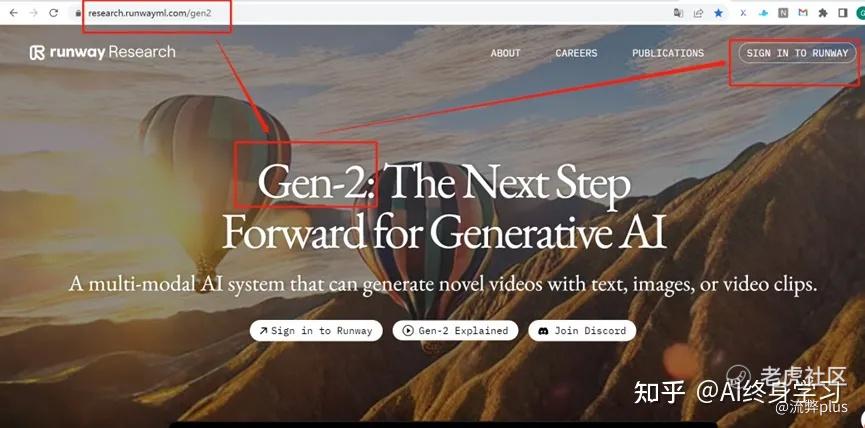Click the SIGN IN TO RUNWAY button in the header

coord(797,53)
